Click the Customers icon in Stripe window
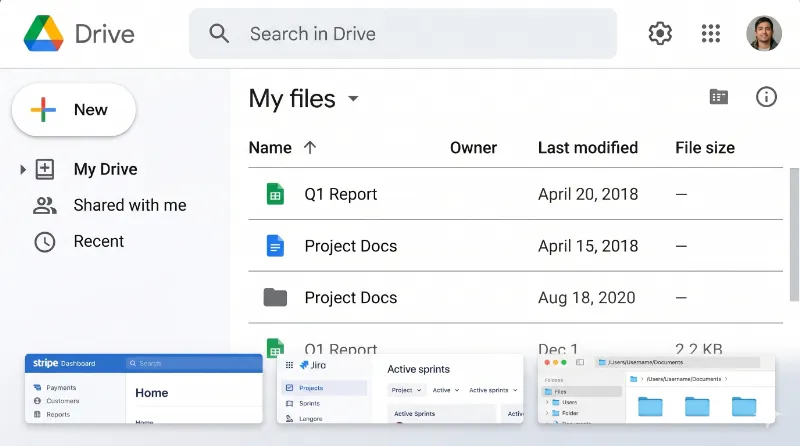 click(x=37, y=401)
